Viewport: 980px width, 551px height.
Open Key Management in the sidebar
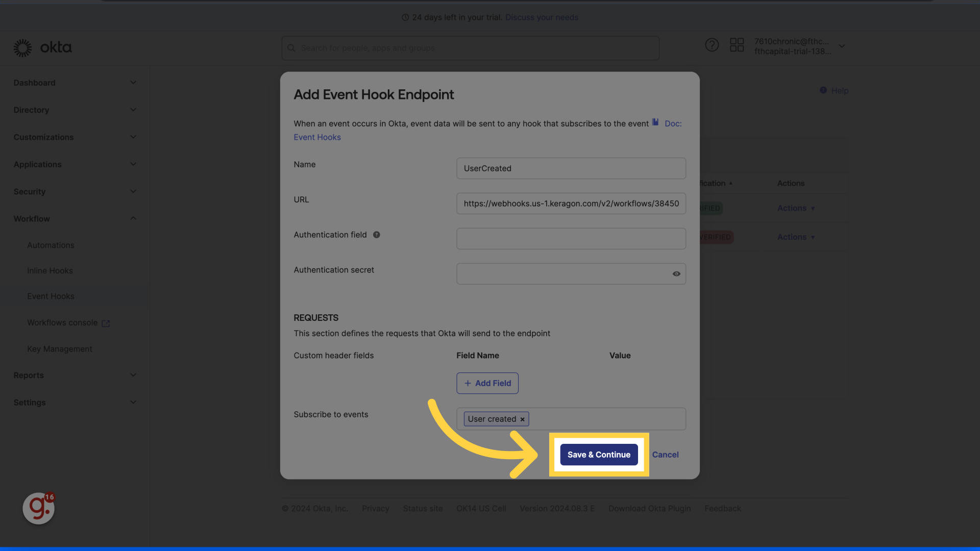point(60,349)
